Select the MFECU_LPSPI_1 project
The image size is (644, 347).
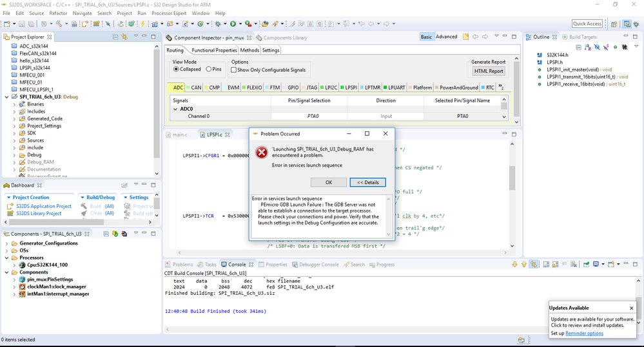36,89
